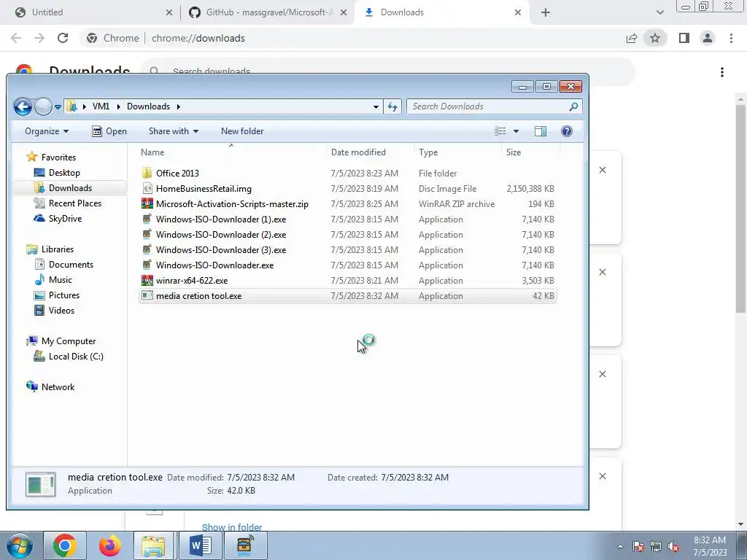Open address bar previous locations dropdown
747x560 pixels.
[x=376, y=106]
